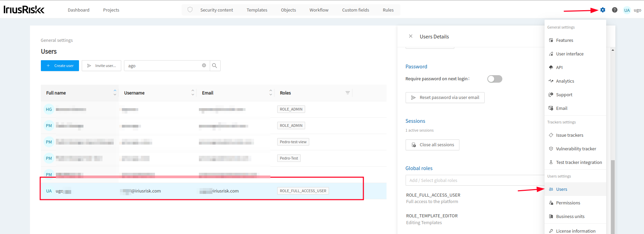The height and width of the screenshot is (234, 644).
Task: Open Add / Select global roles dropdown
Action: point(475,180)
